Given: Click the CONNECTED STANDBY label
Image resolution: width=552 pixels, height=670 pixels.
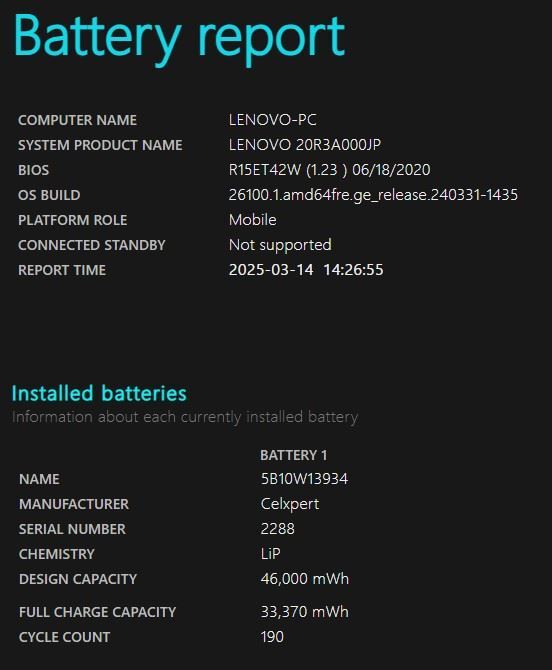Looking at the screenshot, I should coord(91,245).
